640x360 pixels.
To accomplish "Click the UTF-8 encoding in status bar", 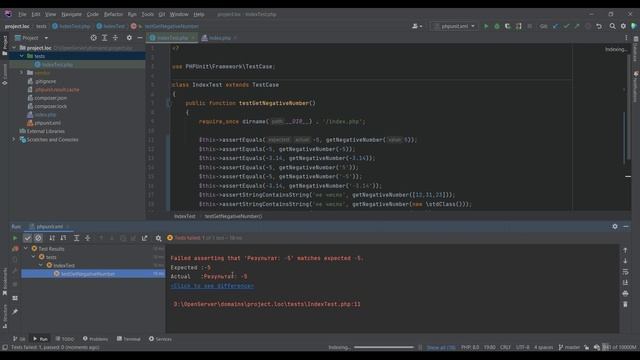I will (x=522, y=347).
